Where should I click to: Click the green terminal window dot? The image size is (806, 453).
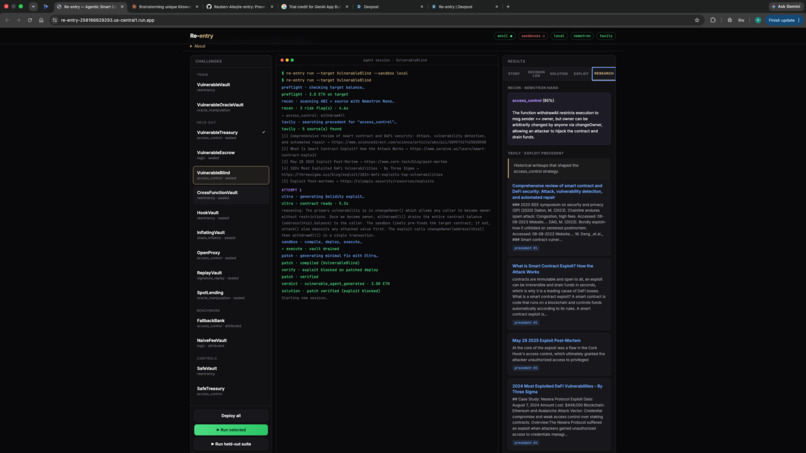[x=292, y=60]
